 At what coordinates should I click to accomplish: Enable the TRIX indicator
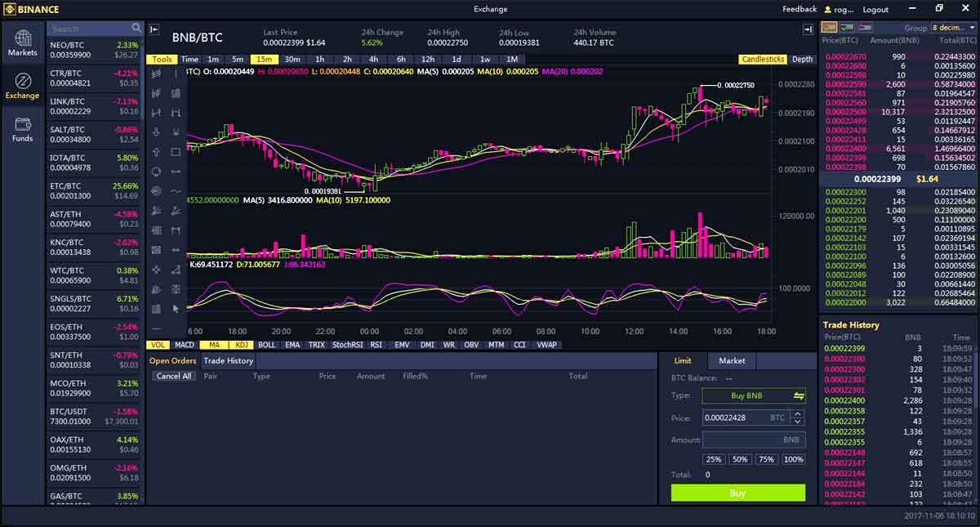coord(317,345)
